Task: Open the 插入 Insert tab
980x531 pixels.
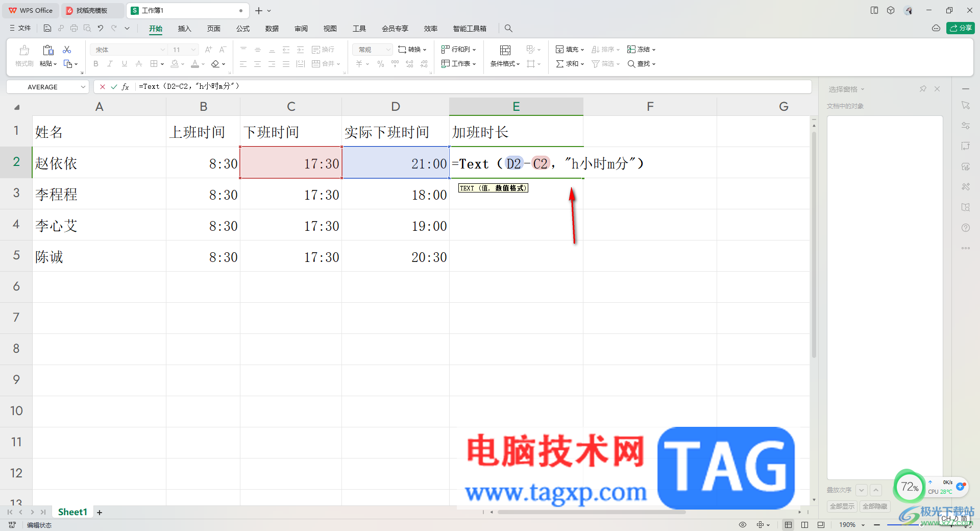Action: point(184,29)
